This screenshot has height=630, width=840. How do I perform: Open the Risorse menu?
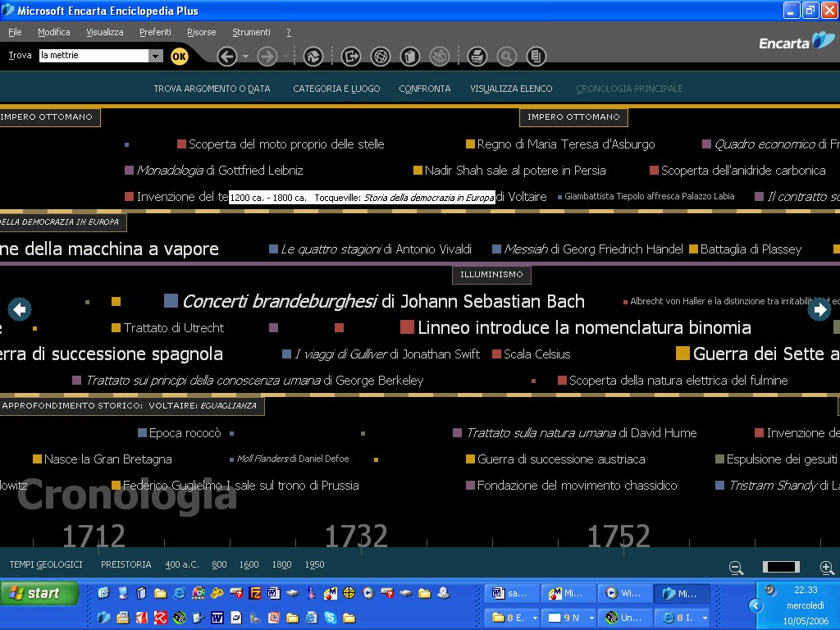point(202,32)
